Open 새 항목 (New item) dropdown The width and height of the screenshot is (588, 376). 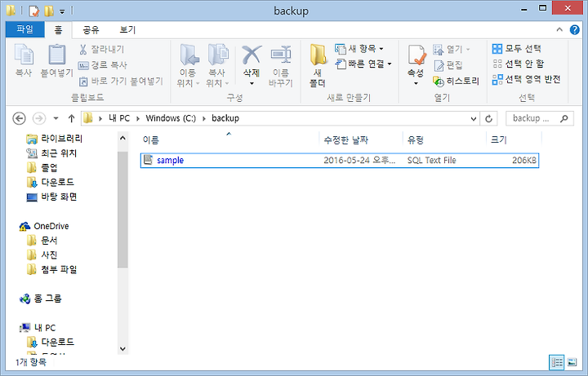pos(359,49)
